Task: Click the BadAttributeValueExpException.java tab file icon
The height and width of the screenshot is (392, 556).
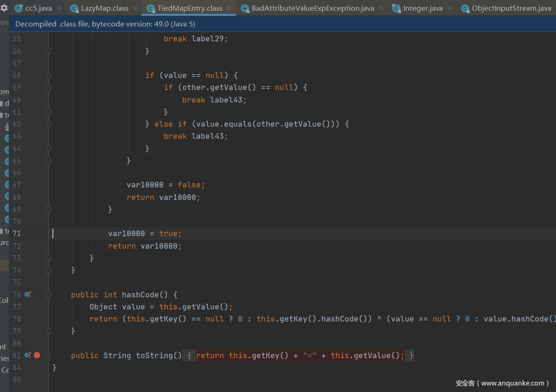Action: (x=245, y=8)
